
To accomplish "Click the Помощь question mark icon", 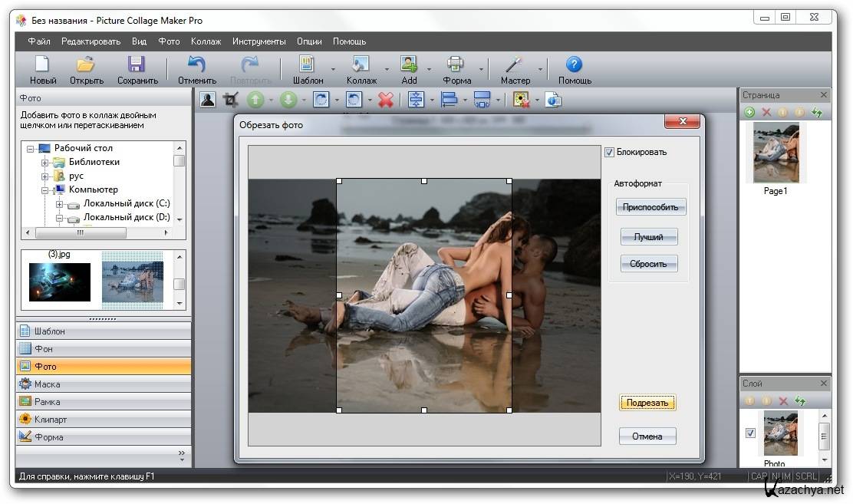I will (574, 64).
